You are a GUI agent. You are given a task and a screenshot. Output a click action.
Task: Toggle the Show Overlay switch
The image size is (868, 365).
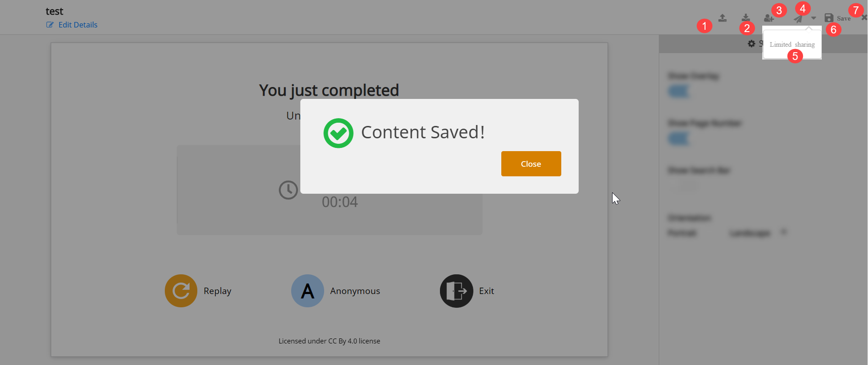[678, 91]
